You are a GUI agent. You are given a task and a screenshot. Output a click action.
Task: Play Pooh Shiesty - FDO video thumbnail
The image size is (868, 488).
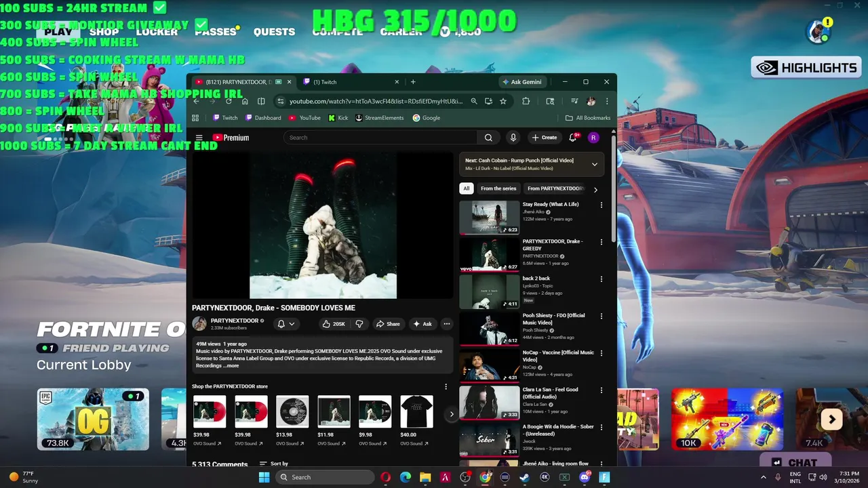pos(490,328)
